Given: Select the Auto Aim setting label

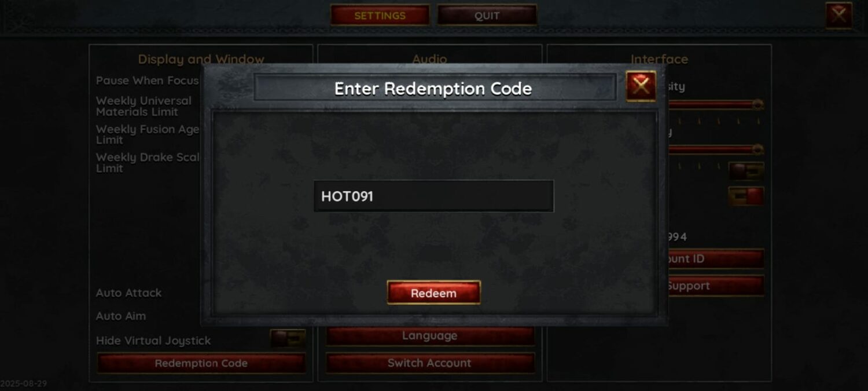Looking at the screenshot, I should coord(121,316).
